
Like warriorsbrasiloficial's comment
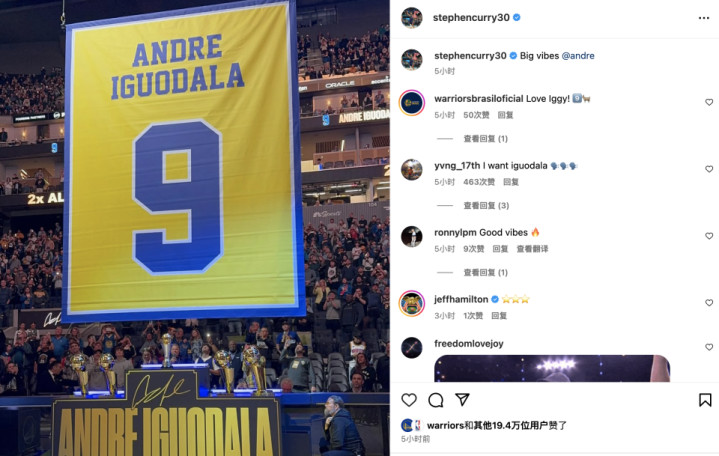709,102
